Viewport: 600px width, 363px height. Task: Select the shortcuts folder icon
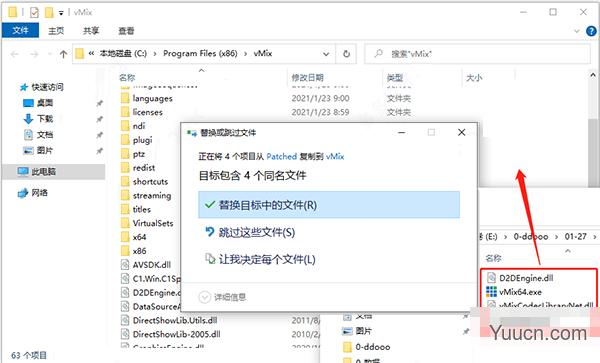125,182
